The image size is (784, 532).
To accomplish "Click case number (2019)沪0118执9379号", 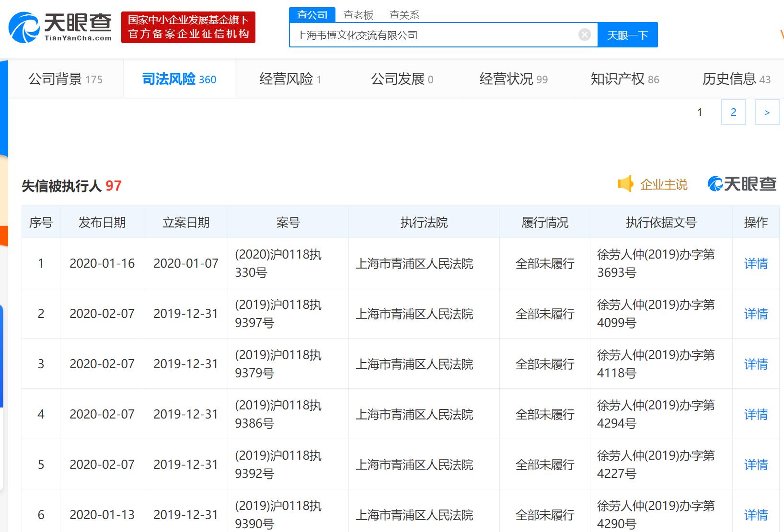I will tap(278, 364).
